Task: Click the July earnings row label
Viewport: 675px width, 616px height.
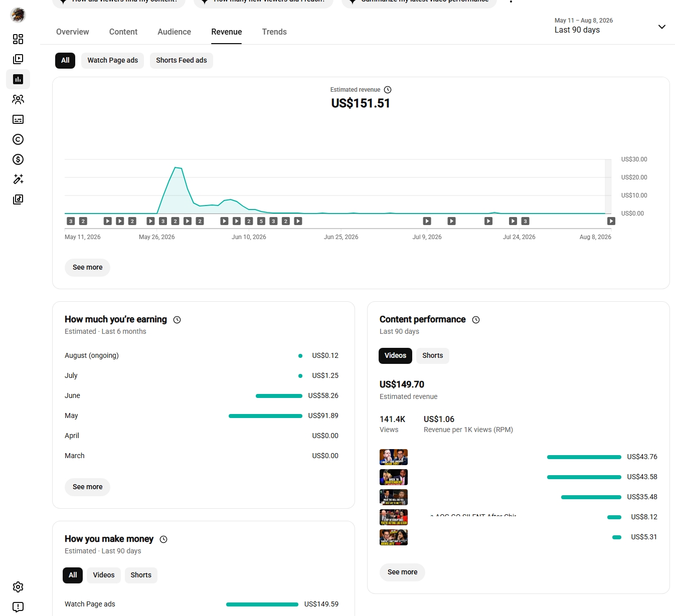Action: click(x=71, y=375)
